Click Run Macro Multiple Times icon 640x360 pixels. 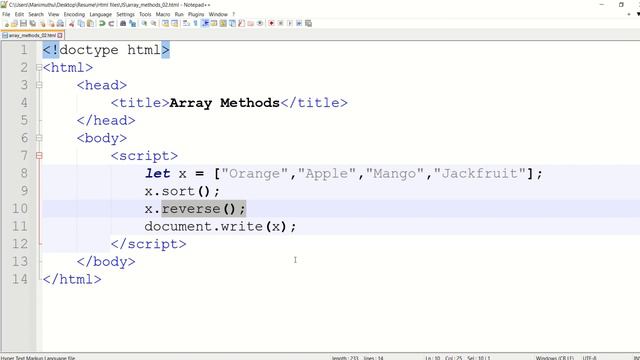299,23
